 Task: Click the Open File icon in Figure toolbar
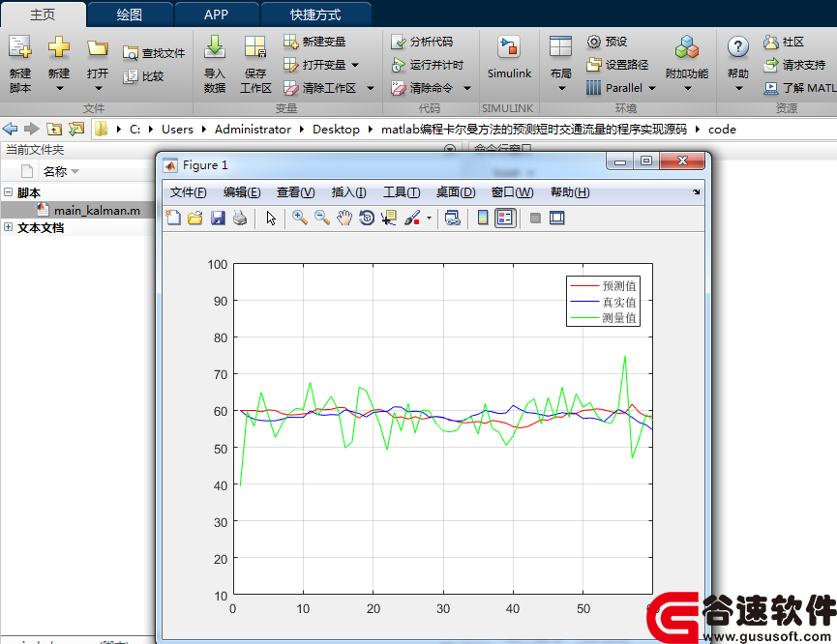(195, 218)
